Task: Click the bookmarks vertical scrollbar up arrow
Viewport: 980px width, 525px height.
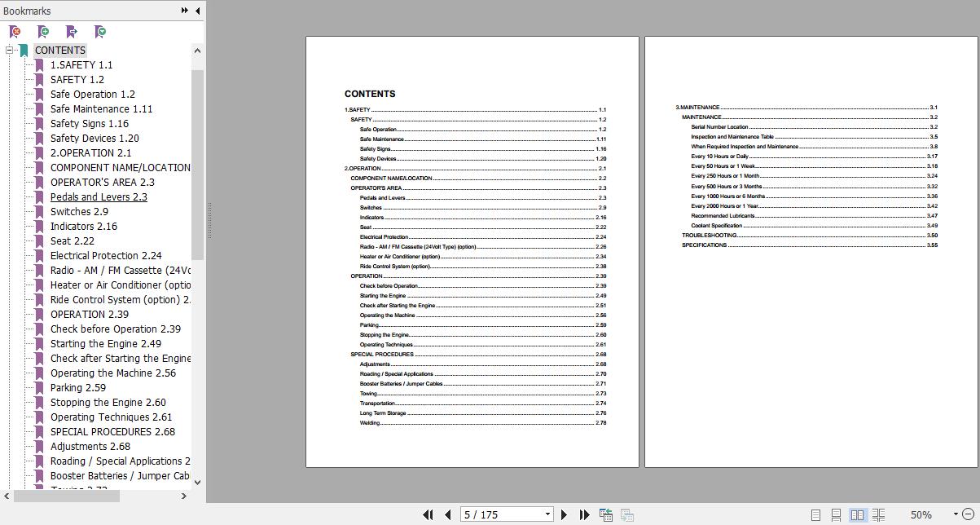Action: [x=197, y=51]
